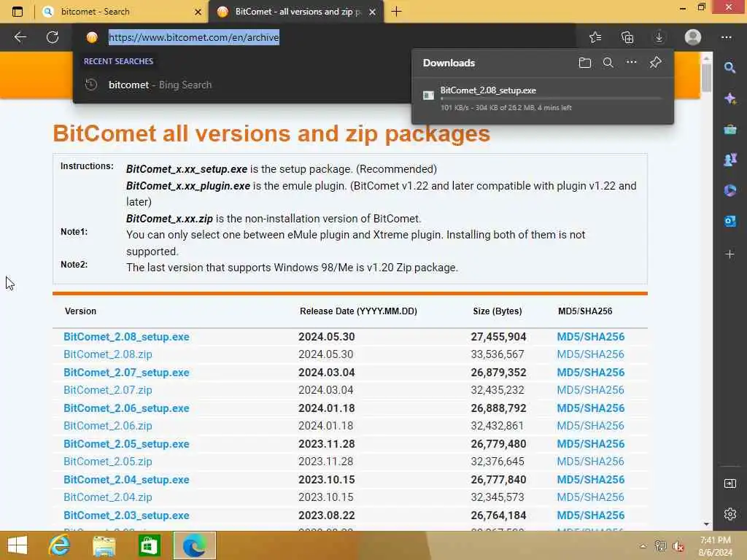The image size is (747, 560).
Task: Download BitComet_2.05.zip link
Action: pyautogui.click(x=108, y=462)
